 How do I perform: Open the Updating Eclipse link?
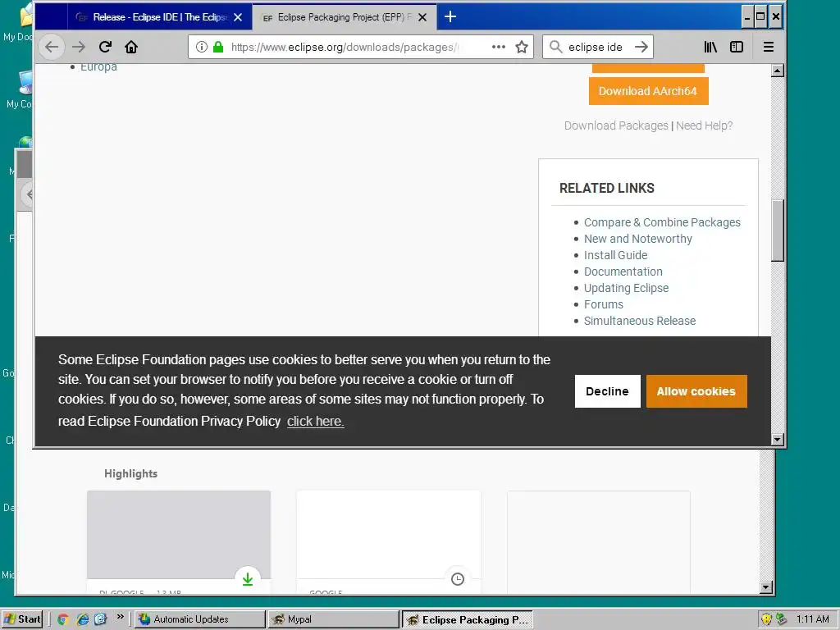626,288
